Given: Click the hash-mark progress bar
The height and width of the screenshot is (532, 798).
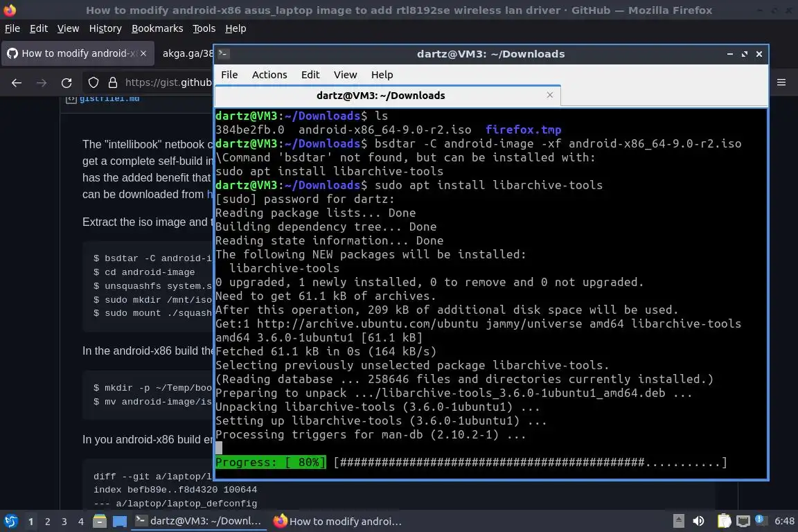Looking at the screenshot, I should coord(531,462).
